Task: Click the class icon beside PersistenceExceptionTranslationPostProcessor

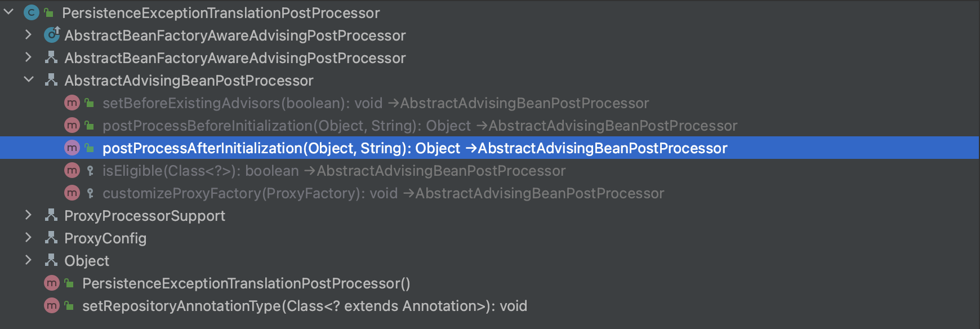Action: tap(32, 12)
